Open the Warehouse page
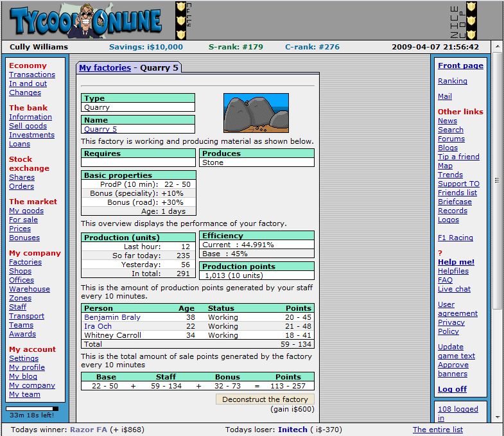This screenshot has width=504, height=436. 29,289
